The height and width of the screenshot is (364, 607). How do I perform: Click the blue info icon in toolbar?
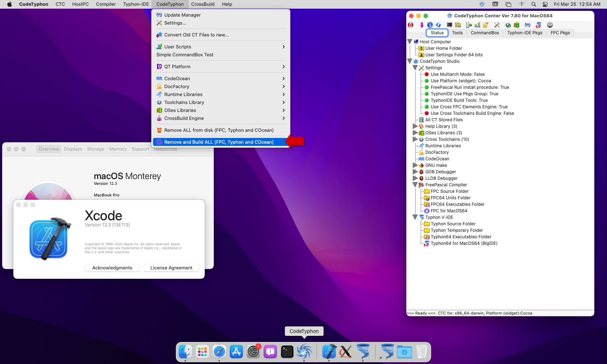point(430,25)
